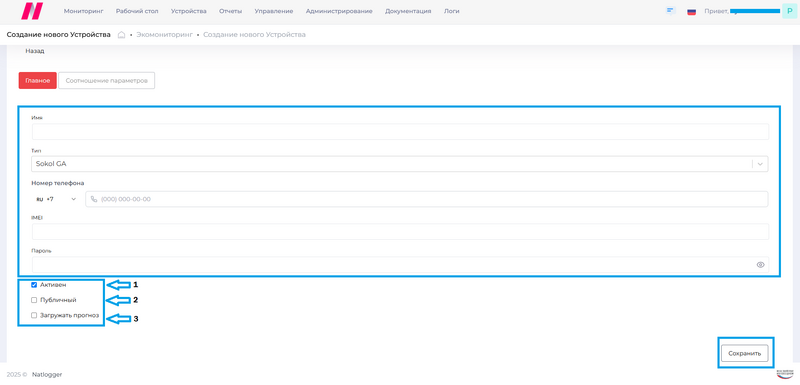Click the Natlogger footer text
This screenshot has height=385, width=800.
[47, 374]
